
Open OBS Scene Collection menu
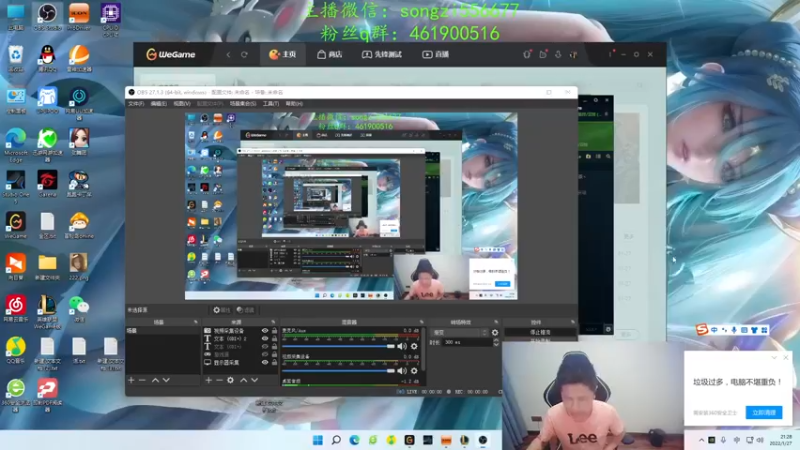(x=243, y=104)
